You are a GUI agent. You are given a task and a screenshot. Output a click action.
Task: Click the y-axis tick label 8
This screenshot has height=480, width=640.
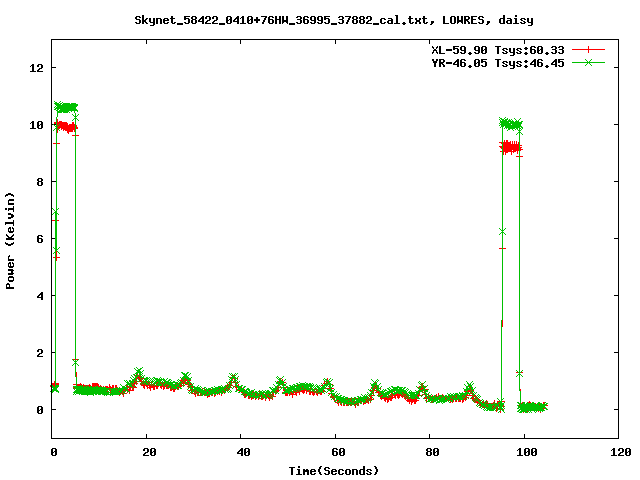pyautogui.click(x=40, y=182)
